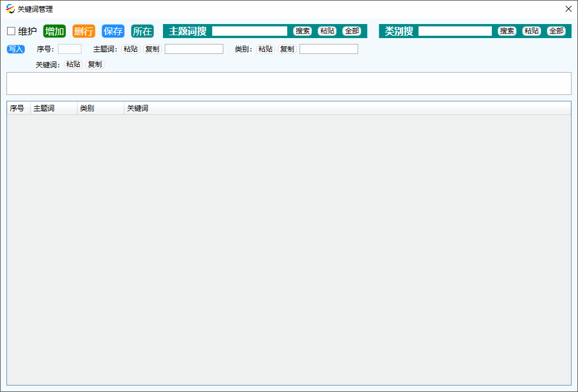Image resolution: width=578 pixels, height=392 pixels.
Task: Click the 序号 input field
Action: (x=70, y=49)
